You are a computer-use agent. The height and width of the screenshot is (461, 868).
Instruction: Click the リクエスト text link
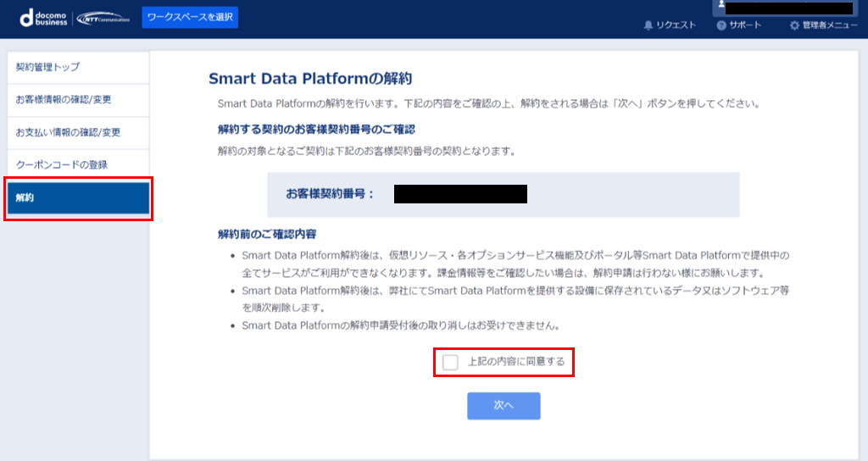[676, 25]
